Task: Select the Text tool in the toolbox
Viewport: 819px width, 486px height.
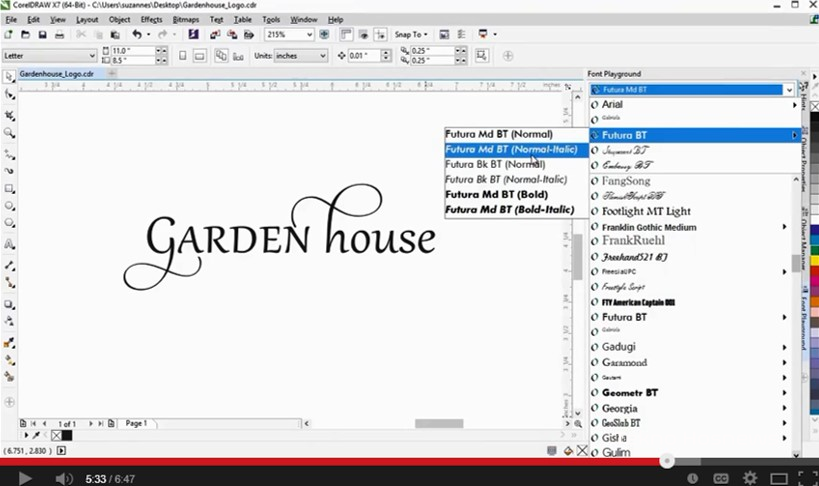Action: tap(9, 244)
